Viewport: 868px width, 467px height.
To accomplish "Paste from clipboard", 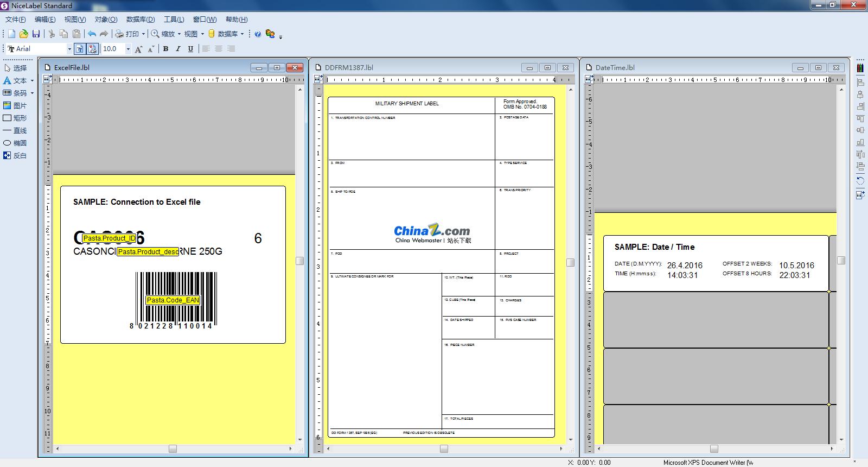I will (x=76, y=34).
